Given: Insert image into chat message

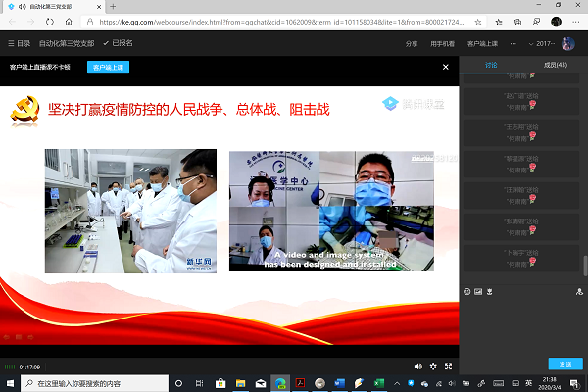Looking at the screenshot, I should pos(477,291).
